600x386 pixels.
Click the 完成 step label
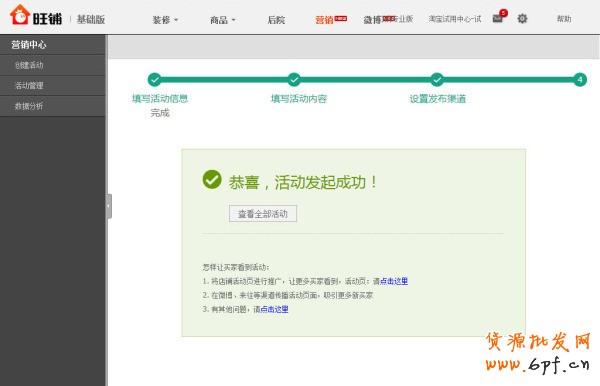[160, 113]
